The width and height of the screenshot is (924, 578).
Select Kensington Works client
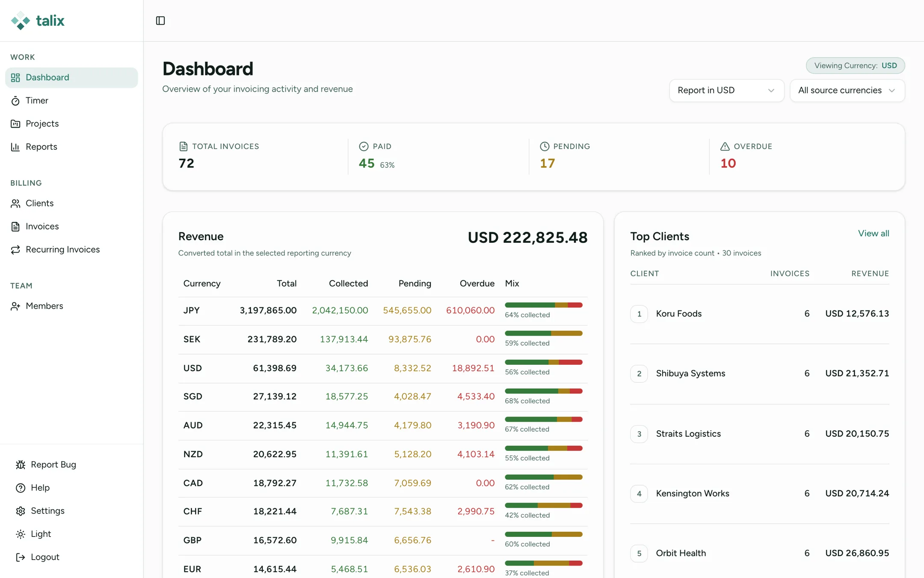coord(759,494)
